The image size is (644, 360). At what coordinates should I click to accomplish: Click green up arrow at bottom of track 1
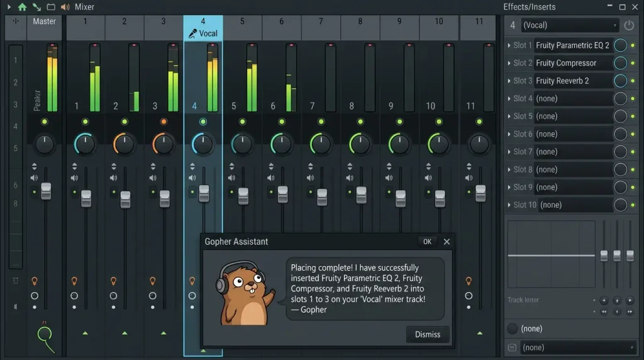85,333
